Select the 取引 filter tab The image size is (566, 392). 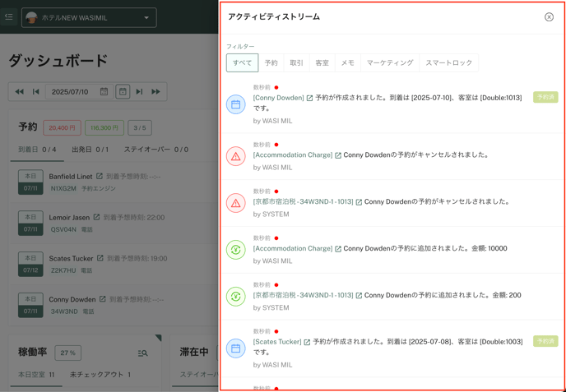(x=296, y=62)
